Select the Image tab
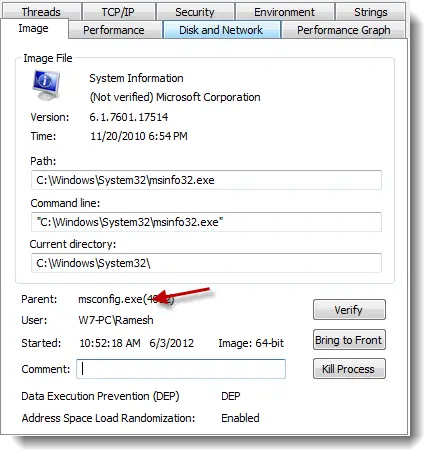 pyautogui.click(x=34, y=29)
